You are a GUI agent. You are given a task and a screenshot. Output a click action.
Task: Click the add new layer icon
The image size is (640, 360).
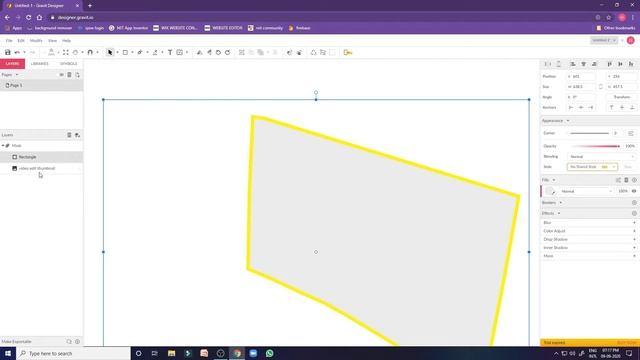[x=77, y=135]
